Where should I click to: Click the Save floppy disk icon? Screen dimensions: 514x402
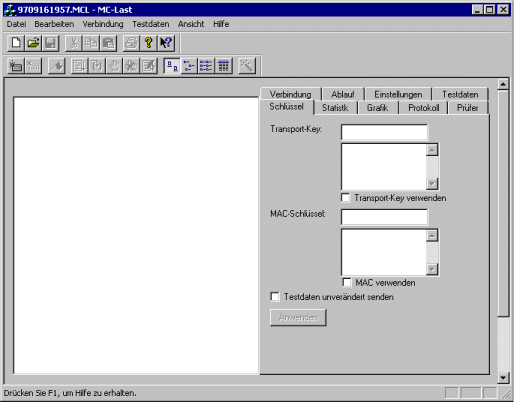50,43
